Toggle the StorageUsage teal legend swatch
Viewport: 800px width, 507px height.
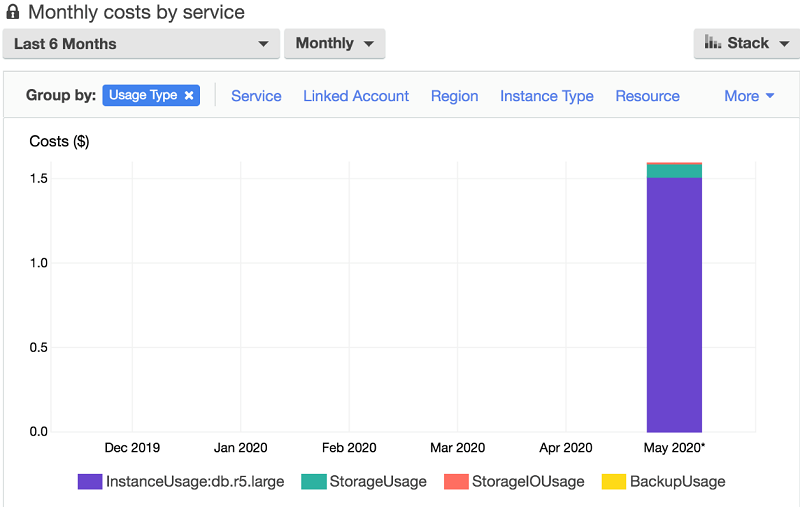pos(314,481)
